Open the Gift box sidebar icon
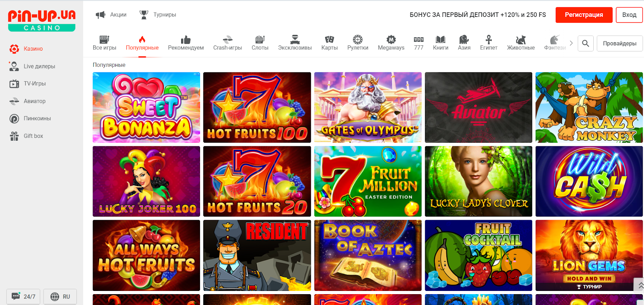Screen dimensions: 644x305 (14, 136)
